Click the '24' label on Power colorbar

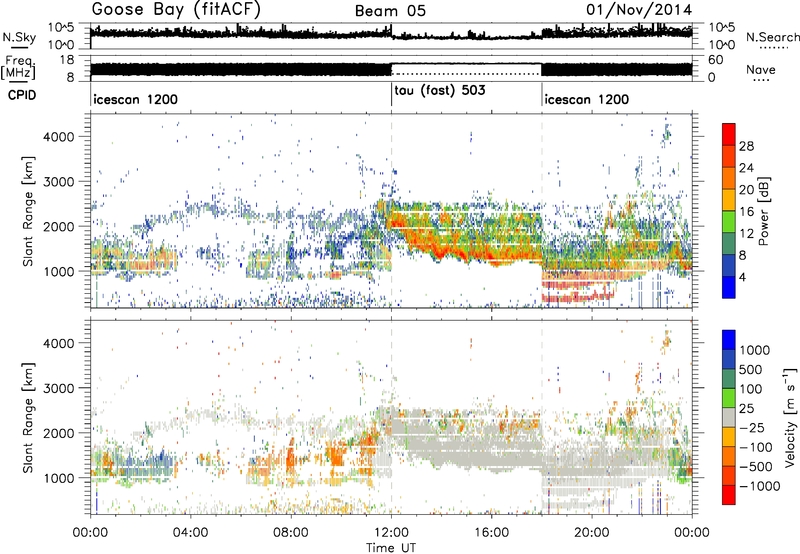point(746,168)
